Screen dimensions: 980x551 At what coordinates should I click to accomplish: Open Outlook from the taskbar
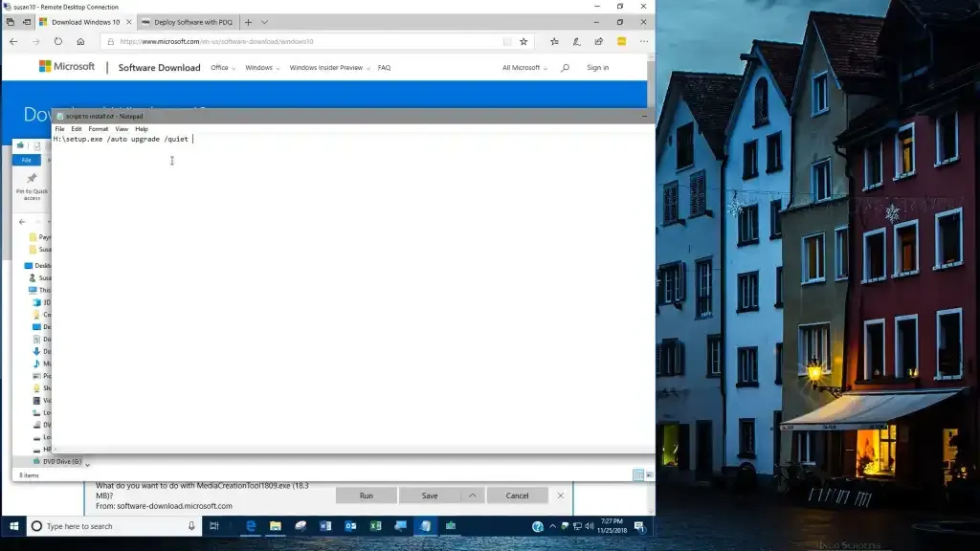[x=350, y=526]
